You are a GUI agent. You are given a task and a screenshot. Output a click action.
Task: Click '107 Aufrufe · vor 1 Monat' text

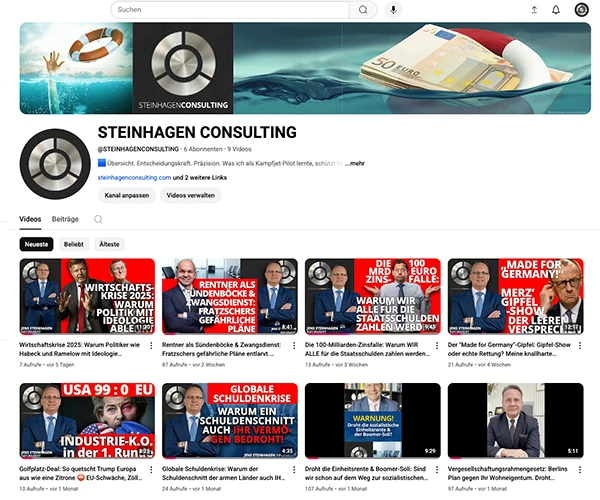336,489
